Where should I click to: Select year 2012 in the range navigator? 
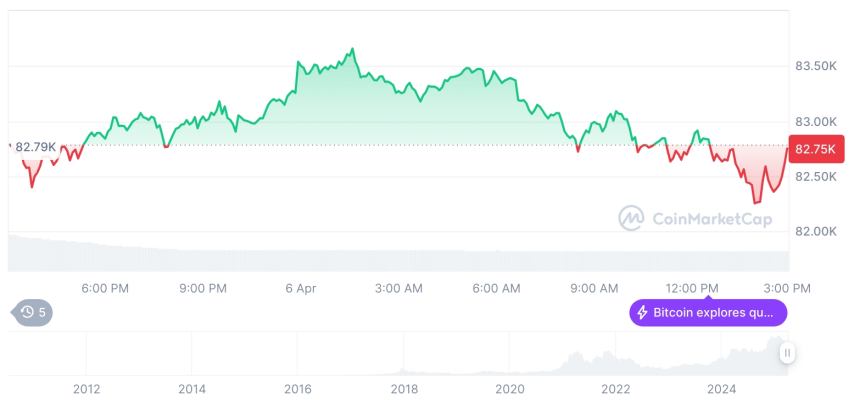(86, 388)
